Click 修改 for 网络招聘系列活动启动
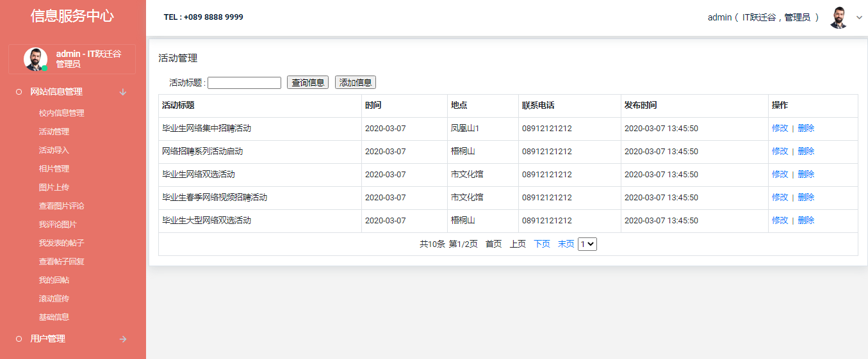The width and height of the screenshot is (868, 359). pyautogui.click(x=780, y=152)
